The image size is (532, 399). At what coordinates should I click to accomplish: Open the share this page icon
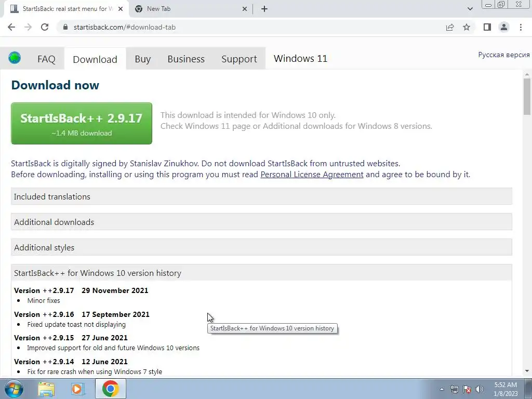[x=450, y=27]
